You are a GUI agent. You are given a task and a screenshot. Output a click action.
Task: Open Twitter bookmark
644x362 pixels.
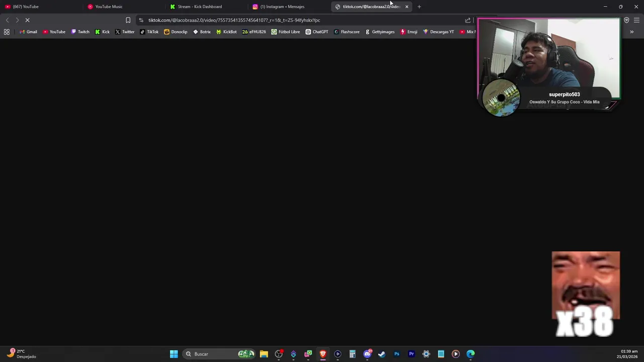pos(125,32)
